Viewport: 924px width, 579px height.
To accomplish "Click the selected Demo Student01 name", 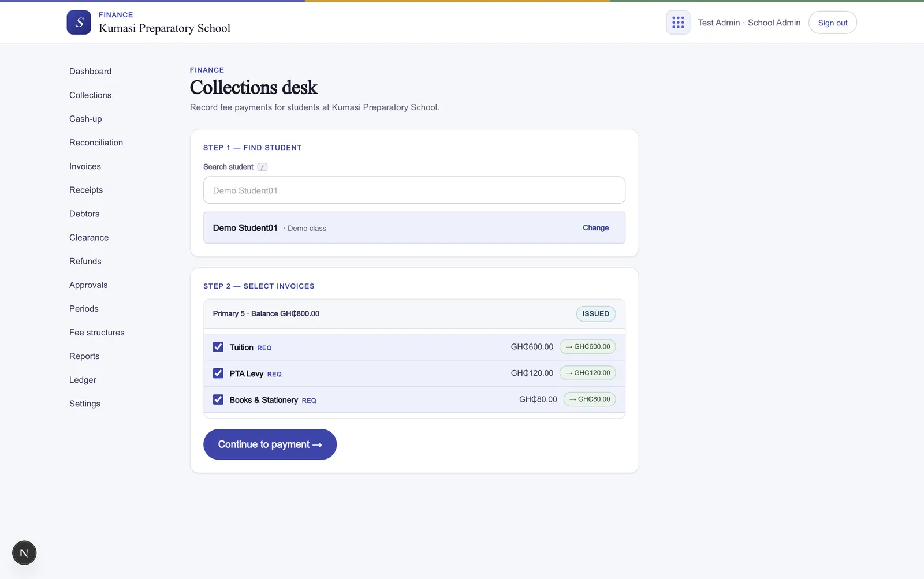I will pyautogui.click(x=245, y=228).
